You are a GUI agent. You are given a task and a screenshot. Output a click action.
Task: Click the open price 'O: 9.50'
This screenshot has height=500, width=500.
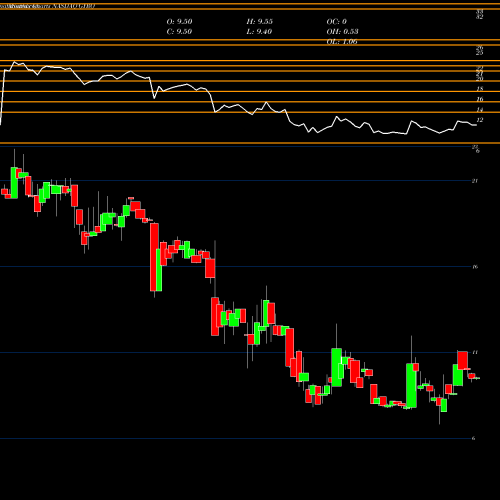point(179,22)
